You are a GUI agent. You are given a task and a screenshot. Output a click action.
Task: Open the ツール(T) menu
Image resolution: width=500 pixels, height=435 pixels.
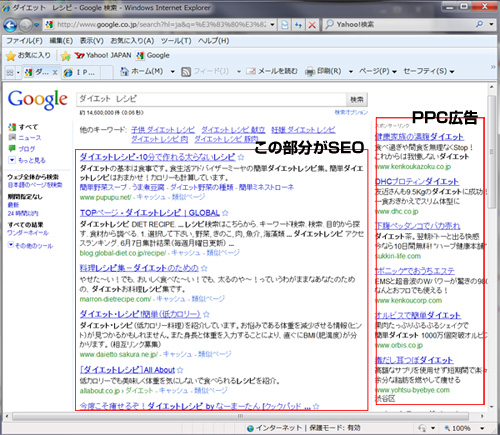(x=176, y=41)
